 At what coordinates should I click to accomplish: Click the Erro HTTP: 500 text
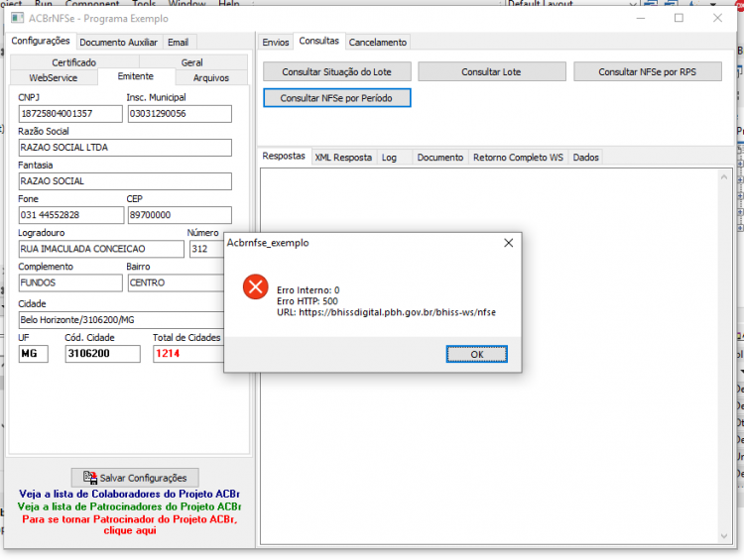(308, 301)
